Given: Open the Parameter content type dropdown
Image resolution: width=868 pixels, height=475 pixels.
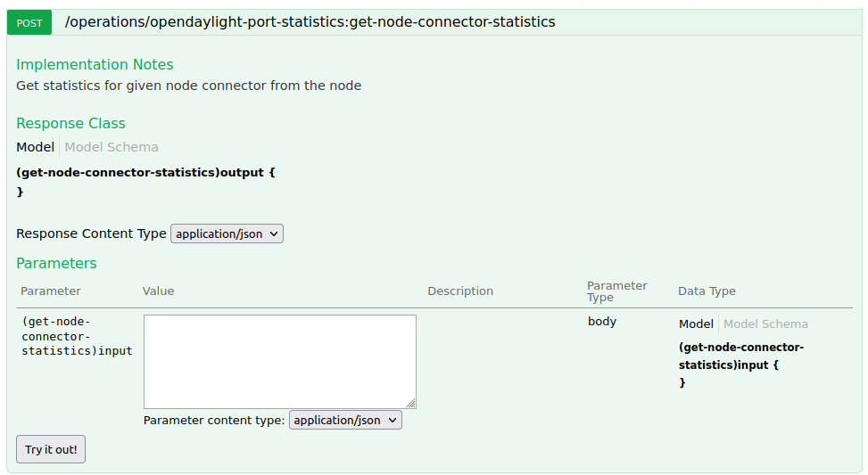Looking at the screenshot, I should tap(345, 420).
